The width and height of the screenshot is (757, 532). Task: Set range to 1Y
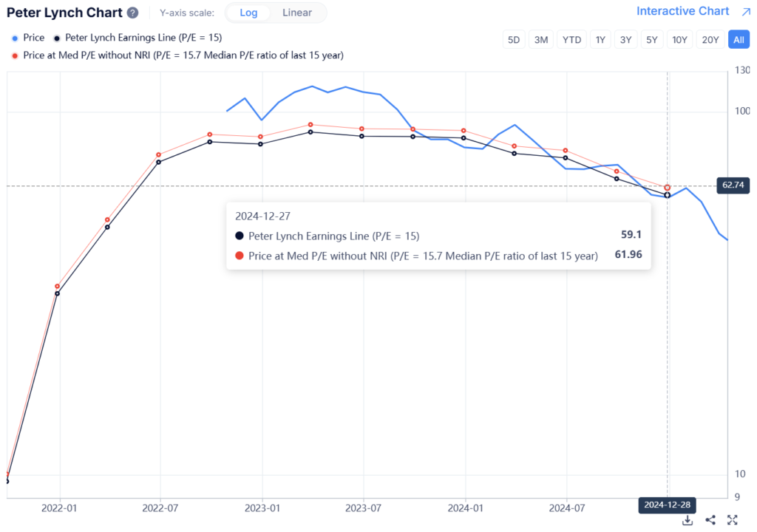600,40
